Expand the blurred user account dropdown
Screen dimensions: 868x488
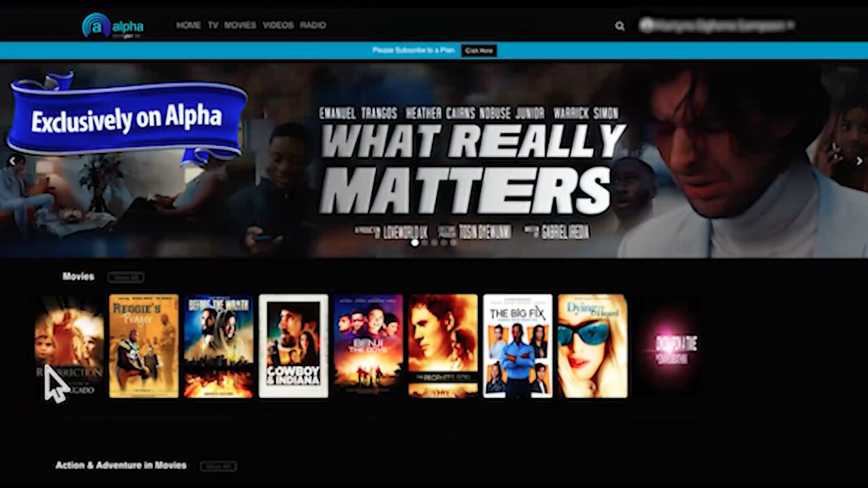tap(717, 25)
